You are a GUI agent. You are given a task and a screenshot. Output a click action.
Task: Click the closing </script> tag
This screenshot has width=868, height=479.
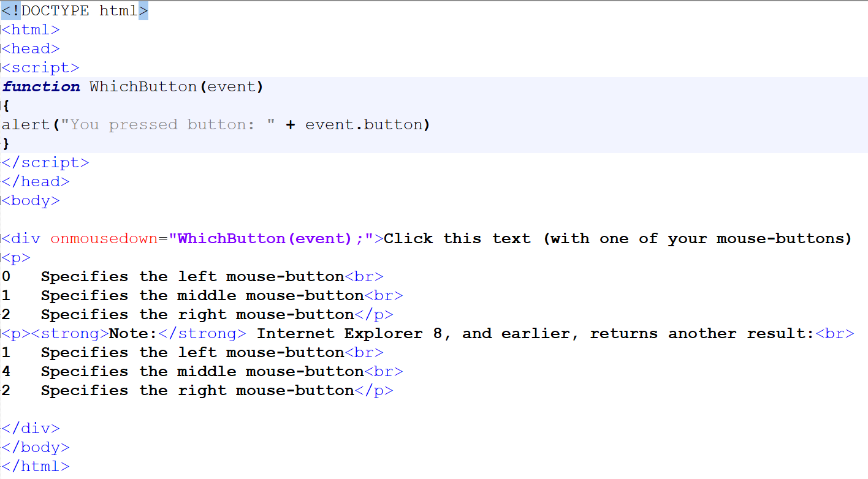point(45,163)
